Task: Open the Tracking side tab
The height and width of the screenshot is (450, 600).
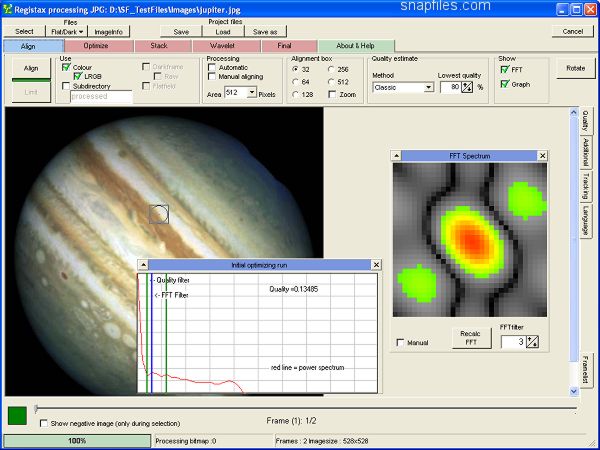Action: click(585, 186)
